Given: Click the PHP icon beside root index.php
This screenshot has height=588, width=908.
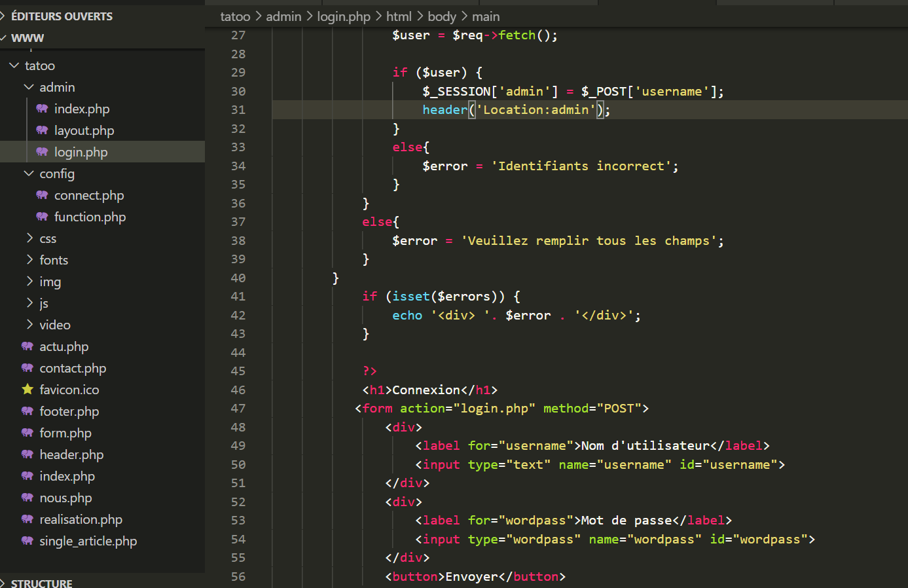Looking at the screenshot, I should coord(27,476).
